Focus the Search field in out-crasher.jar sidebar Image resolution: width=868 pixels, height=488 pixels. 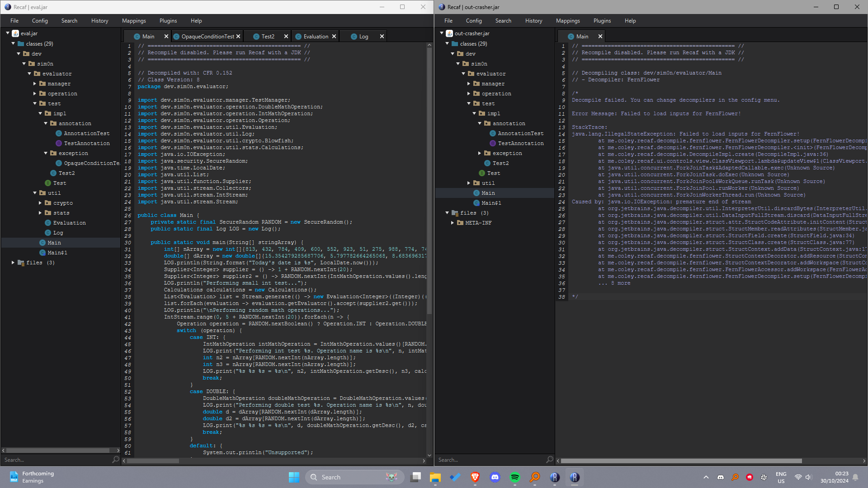[x=491, y=460]
